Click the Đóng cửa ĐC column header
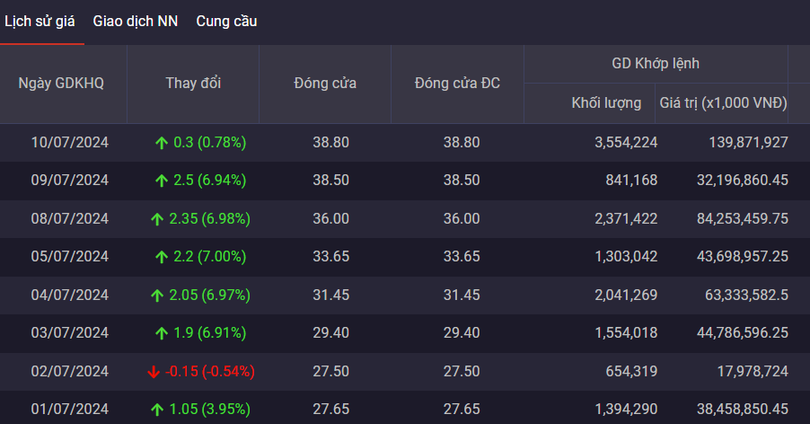The image size is (810, 424). coord(457,83)
